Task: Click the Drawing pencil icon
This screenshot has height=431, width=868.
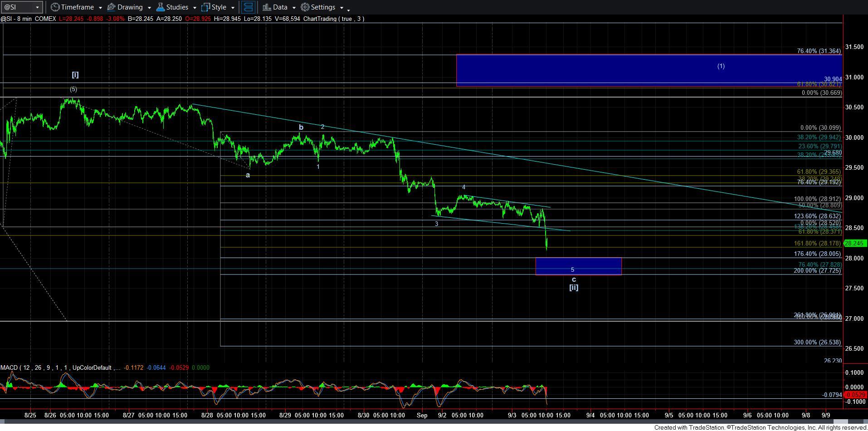Action: (111, 7)
